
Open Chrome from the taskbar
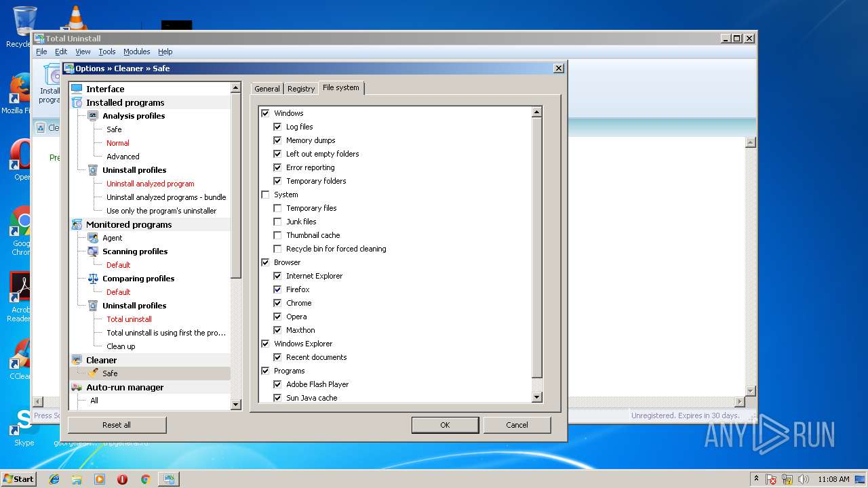[145, 479]
